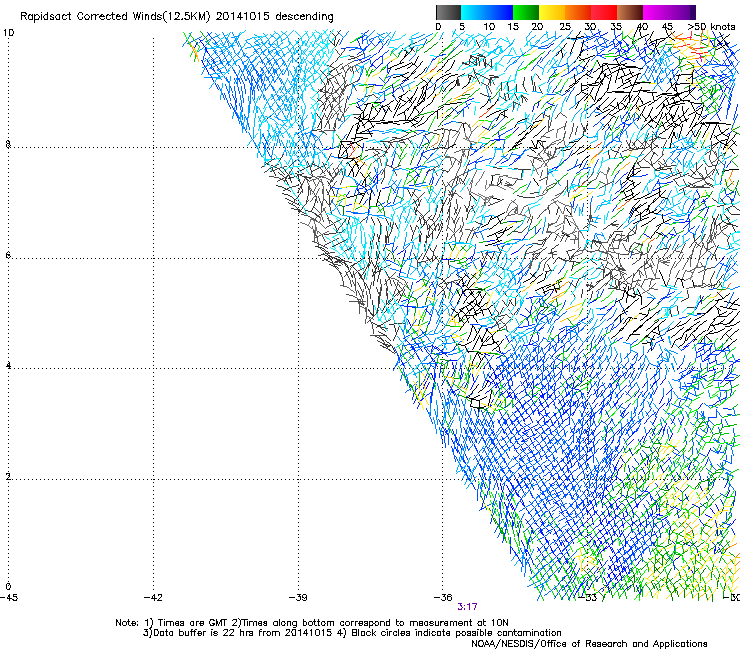Click the cyan 5-10 knots legend color
This screenshot has width=740, height=650.
[x=473, y=12]
